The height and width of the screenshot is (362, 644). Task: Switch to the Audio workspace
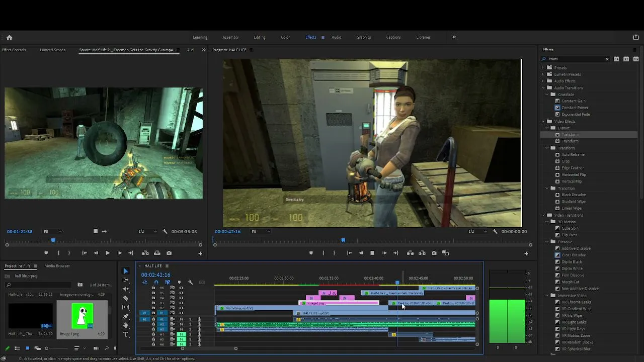pos(336,37)
